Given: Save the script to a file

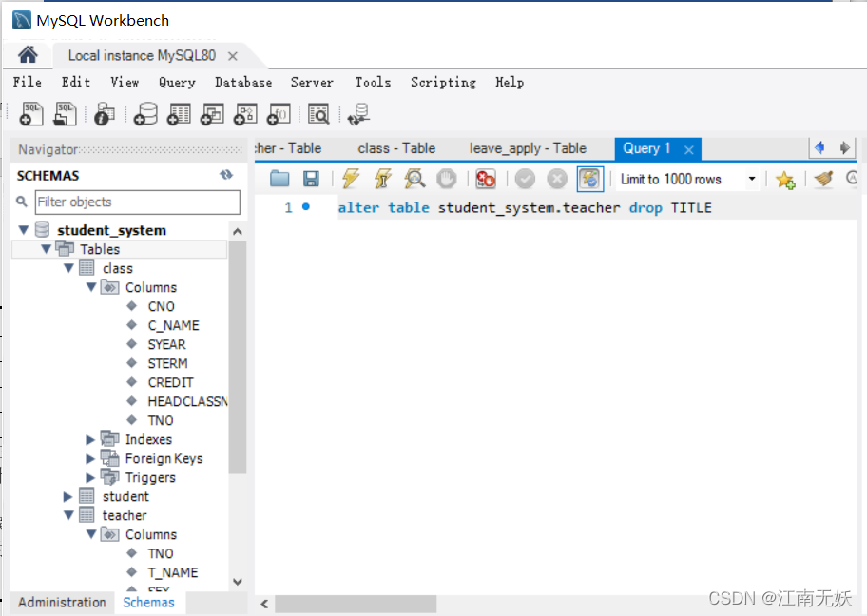Looking at the screenshot, I should [311, 179].
